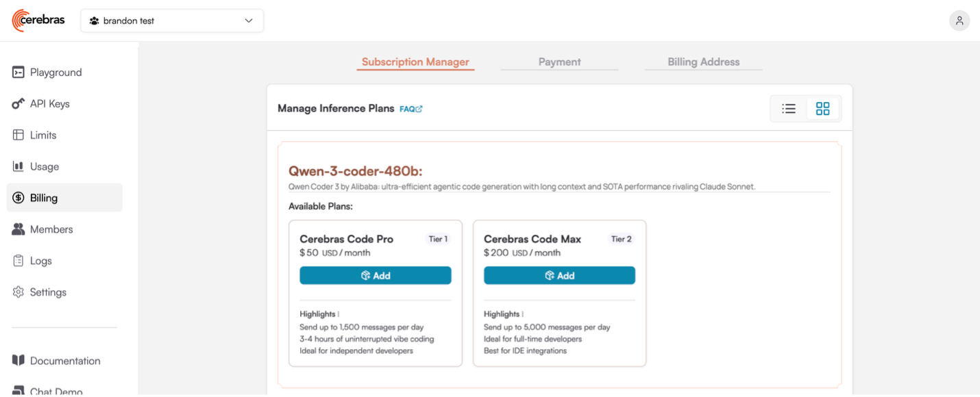
Task: Click the Available Plans label
Action: tap(321, 206)
